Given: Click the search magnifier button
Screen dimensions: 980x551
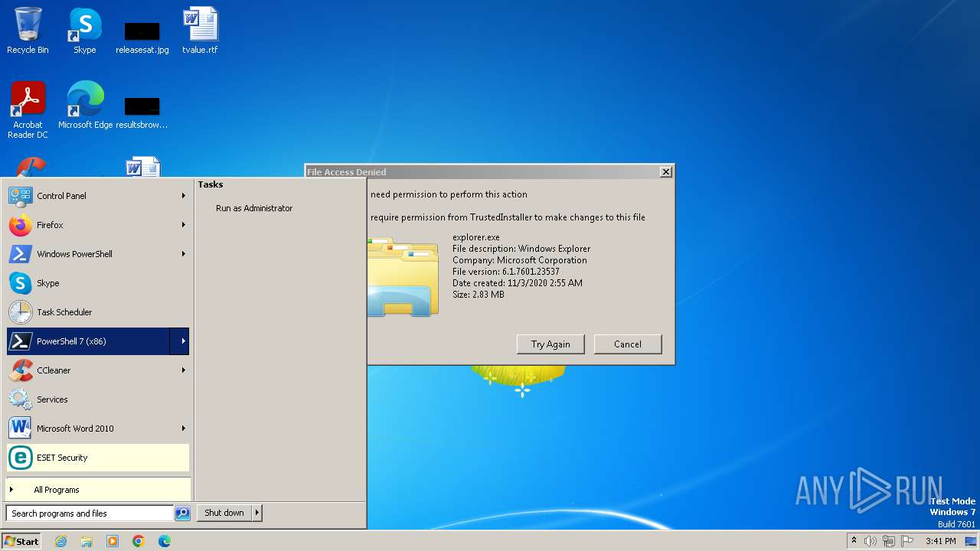Looking at the screenshot, I should coord(182,514).
